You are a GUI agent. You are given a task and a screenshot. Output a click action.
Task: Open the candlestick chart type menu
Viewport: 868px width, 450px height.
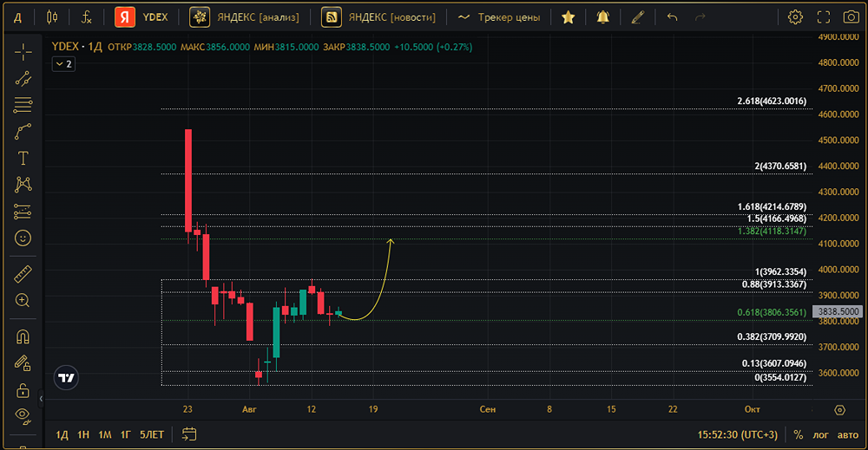pyautogui.click(x=52, y=17)
